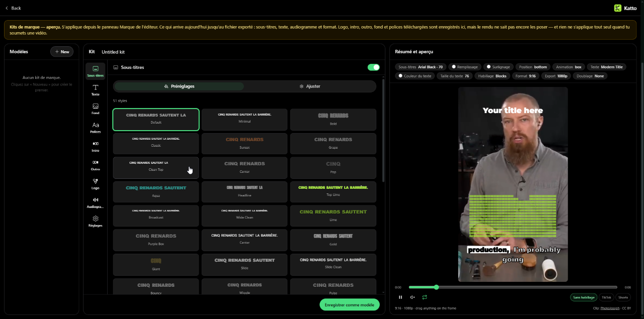The height and width of the screenshot is (319, 644).
Task: Open the Logo sidebar section
Action: (x=95, y=184)
